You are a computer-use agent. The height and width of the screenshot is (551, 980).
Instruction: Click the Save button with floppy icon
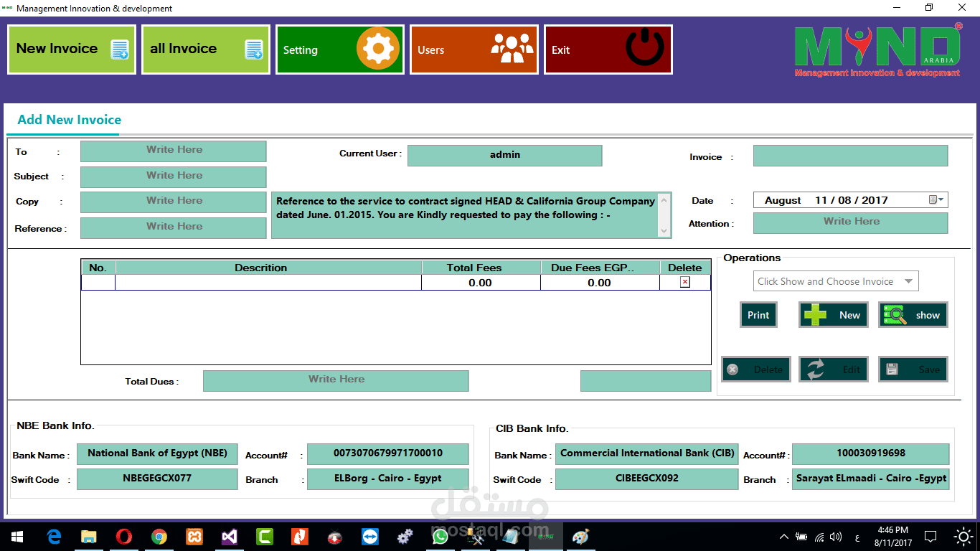(913, 369)
